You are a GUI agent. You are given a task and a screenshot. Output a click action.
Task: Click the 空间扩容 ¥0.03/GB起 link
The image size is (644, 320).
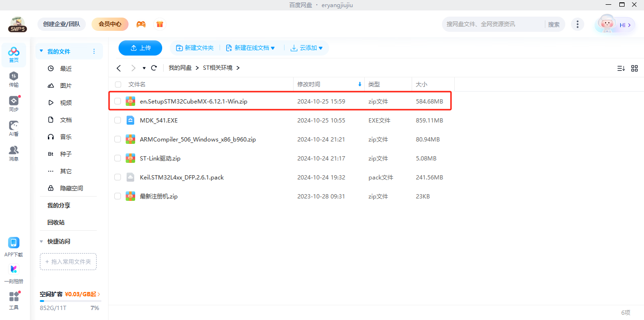point(70,294)
